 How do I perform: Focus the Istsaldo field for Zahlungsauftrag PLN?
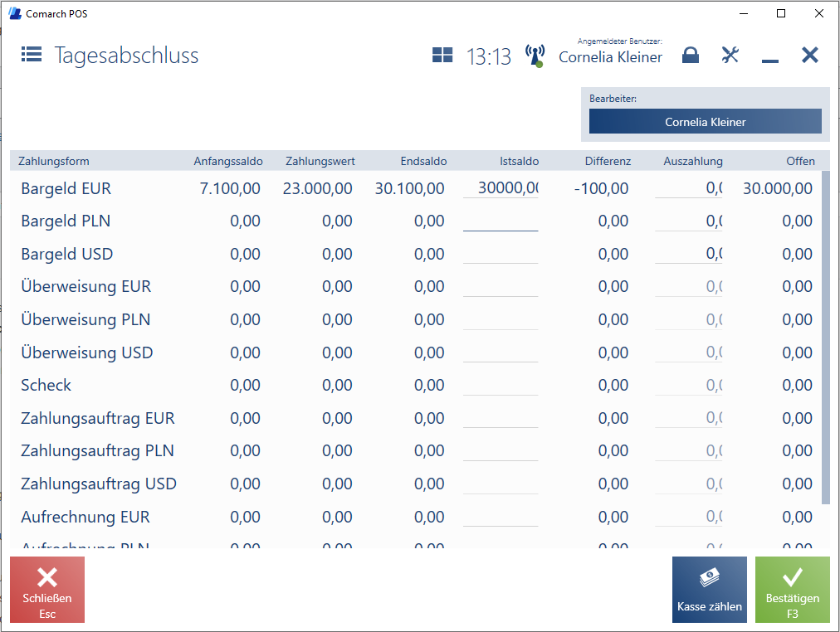[501, 450]
